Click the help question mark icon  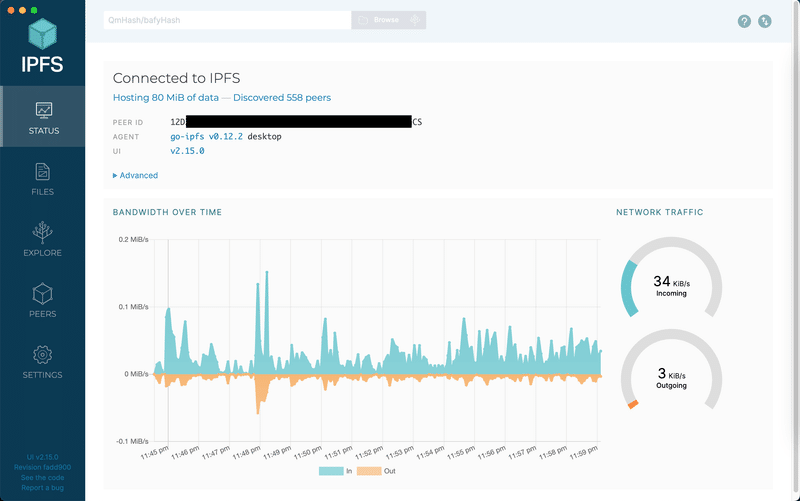744,21
